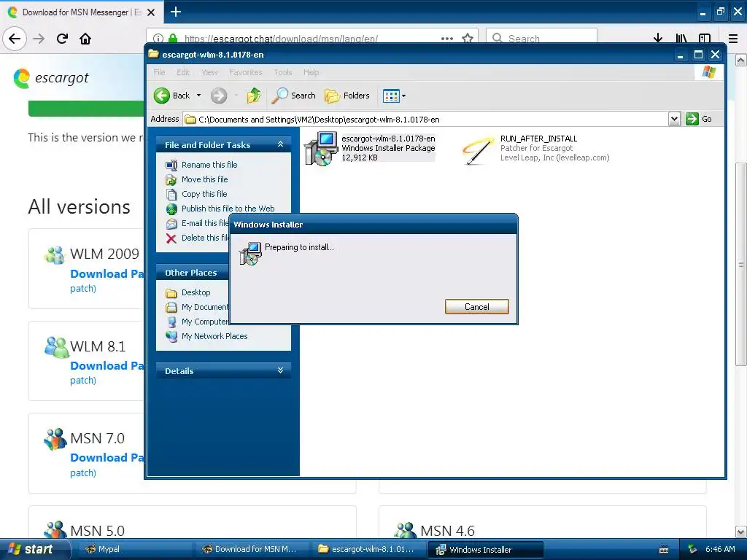Open the Favorites menu

245,72
